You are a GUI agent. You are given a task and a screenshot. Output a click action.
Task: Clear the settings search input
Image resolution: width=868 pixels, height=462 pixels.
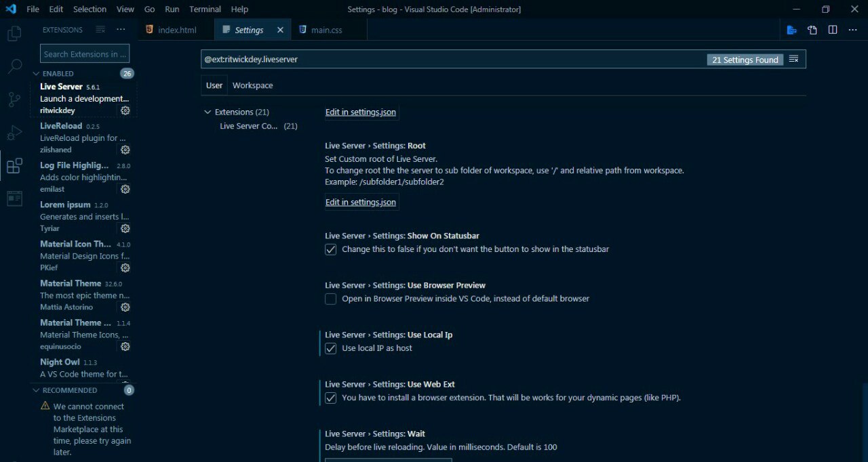793,60
